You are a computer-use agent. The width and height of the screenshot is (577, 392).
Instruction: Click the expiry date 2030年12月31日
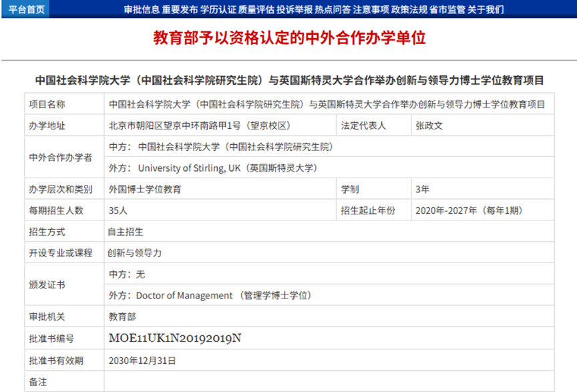pos(142,361)
